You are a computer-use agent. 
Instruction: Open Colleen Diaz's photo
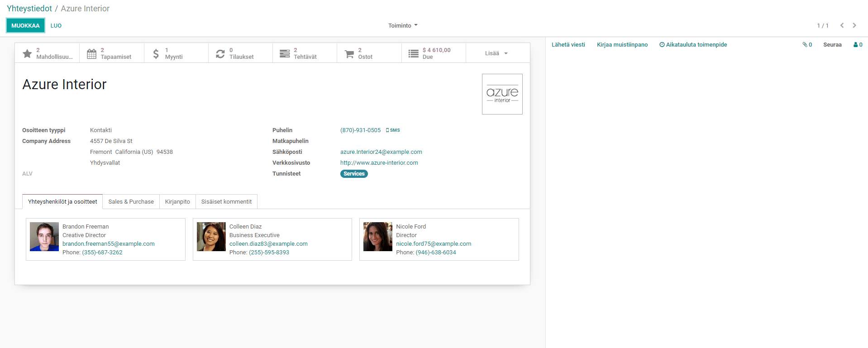[x=211, y=237]
